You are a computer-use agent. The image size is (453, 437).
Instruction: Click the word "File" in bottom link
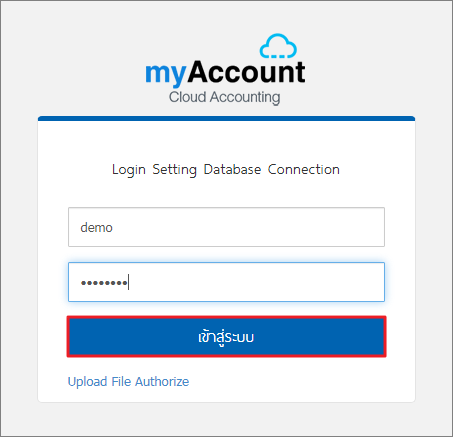121,381
